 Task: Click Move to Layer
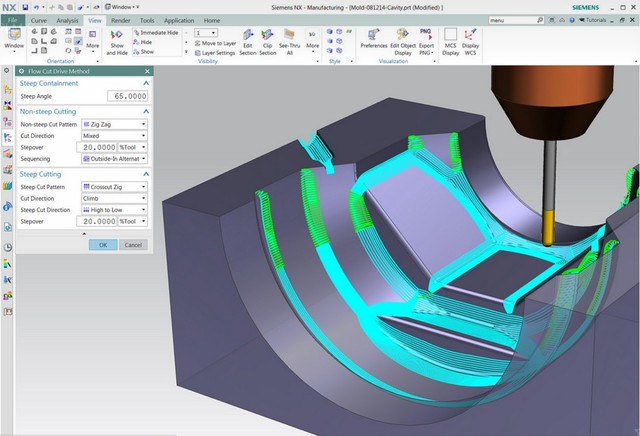(x=215, y=43)
